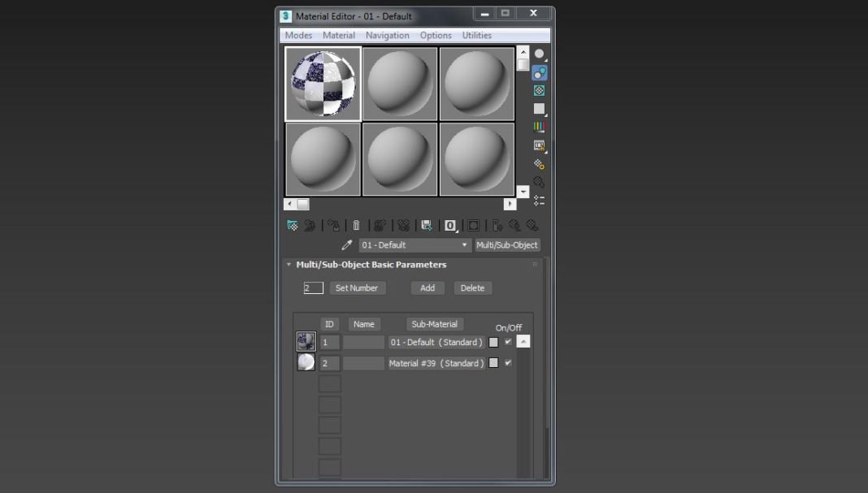This screenshot has width=868, height=493.
Task: Click Assign Material to Selection icon
Action: click(333, 225)
